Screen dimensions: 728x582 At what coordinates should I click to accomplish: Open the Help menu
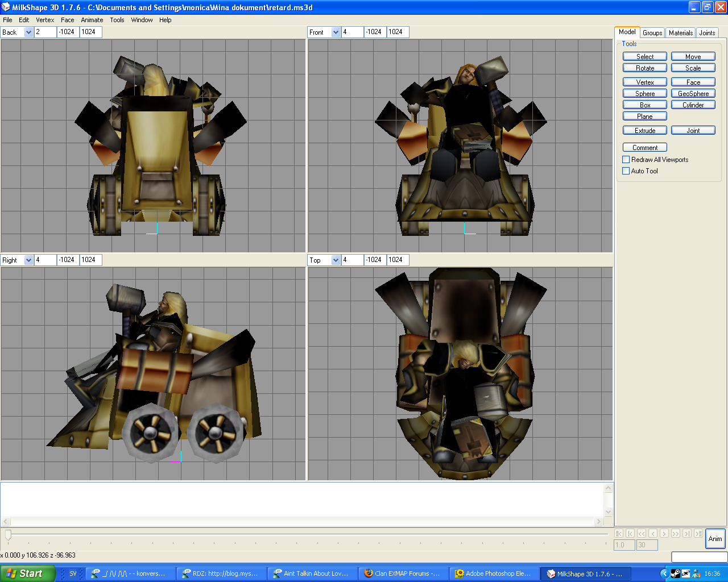(166, 20)
